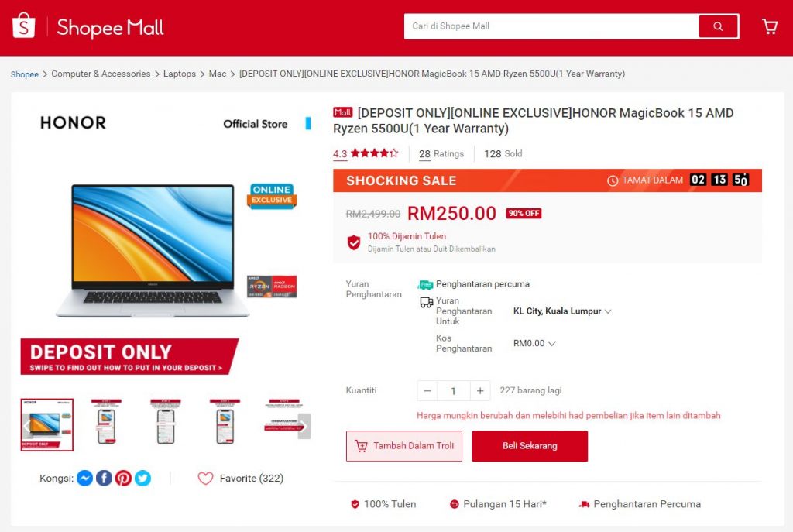This screenshot has width=793, height=532.
Task: Open the shopping cart icon in header
Action: coord(770,26)
